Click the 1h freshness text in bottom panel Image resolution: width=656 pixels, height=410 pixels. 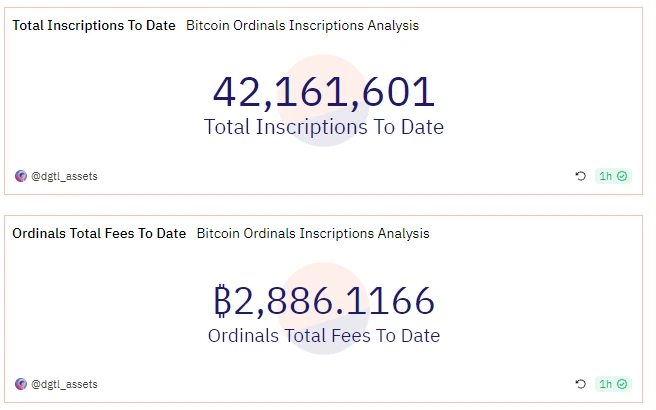[605, 384]
